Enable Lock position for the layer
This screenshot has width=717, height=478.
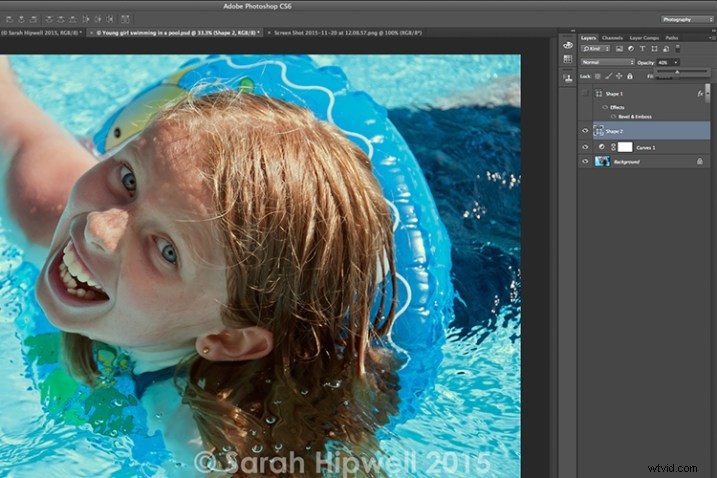click(x=619, y=76)
